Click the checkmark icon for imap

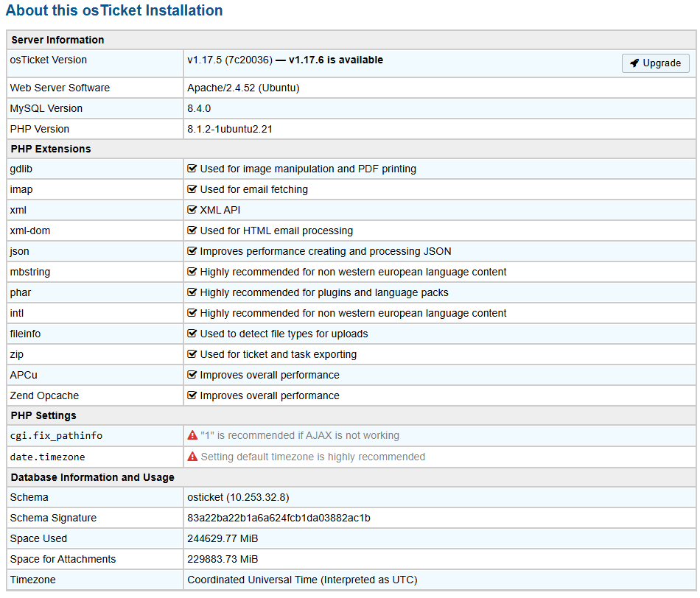pos(192,190)
